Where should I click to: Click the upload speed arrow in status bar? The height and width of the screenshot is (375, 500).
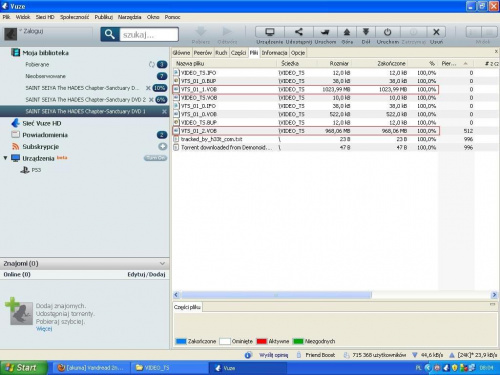pos(452,355)
